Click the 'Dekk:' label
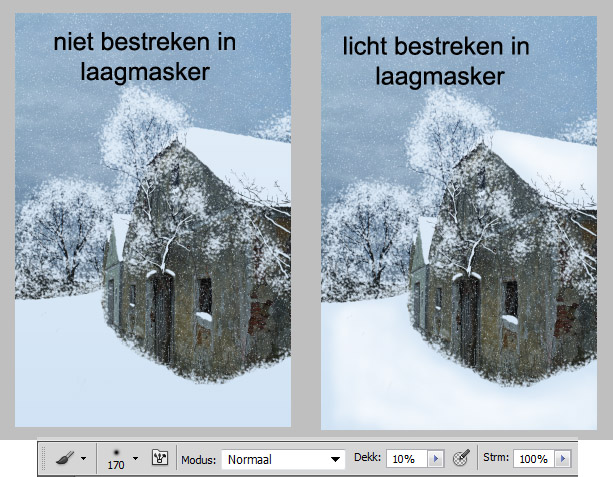This screenshot has height=477, width=613. click(367, 457)
